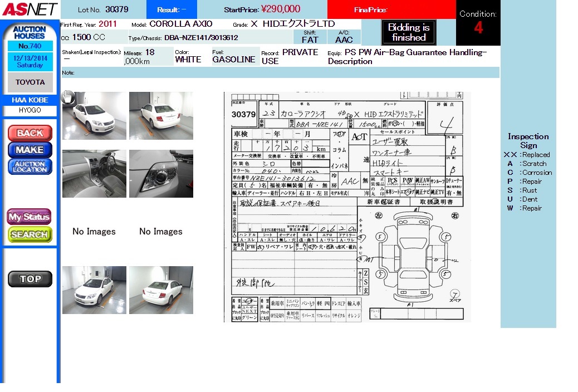Image resolution: width=578 pixels, height=392 pixels.
Task: View the headlight close-up photo
Action: [161, 173]
